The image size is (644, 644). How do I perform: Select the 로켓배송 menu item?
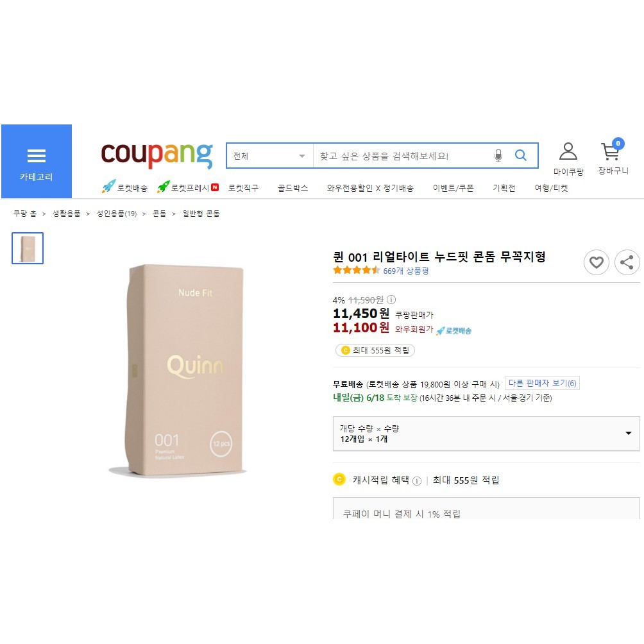coord(125,188)
